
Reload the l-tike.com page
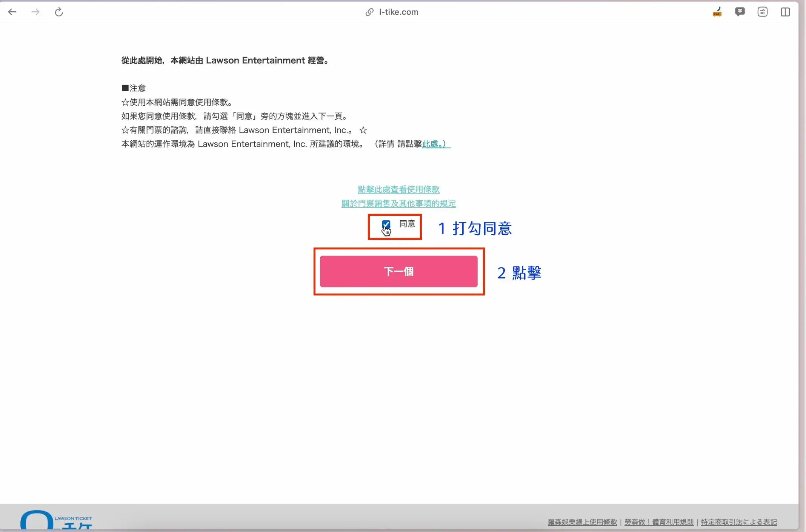pos(59,12)
